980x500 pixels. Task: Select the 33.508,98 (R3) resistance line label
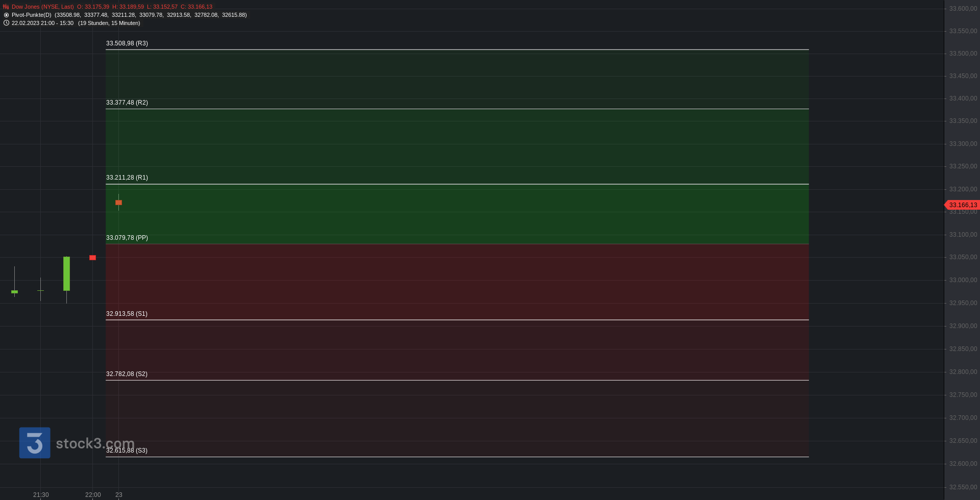tap(127, 43)
